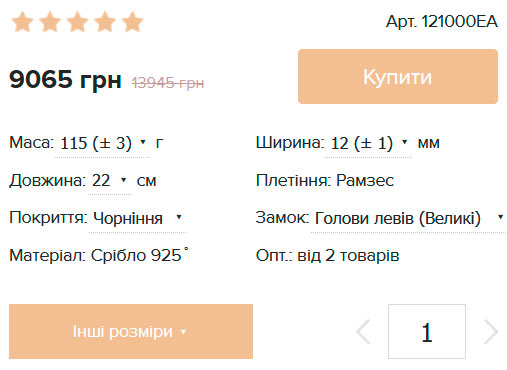This screenshot has height=370, width=507.
Task: Click the fifth rating star
Action: [132, 22]
